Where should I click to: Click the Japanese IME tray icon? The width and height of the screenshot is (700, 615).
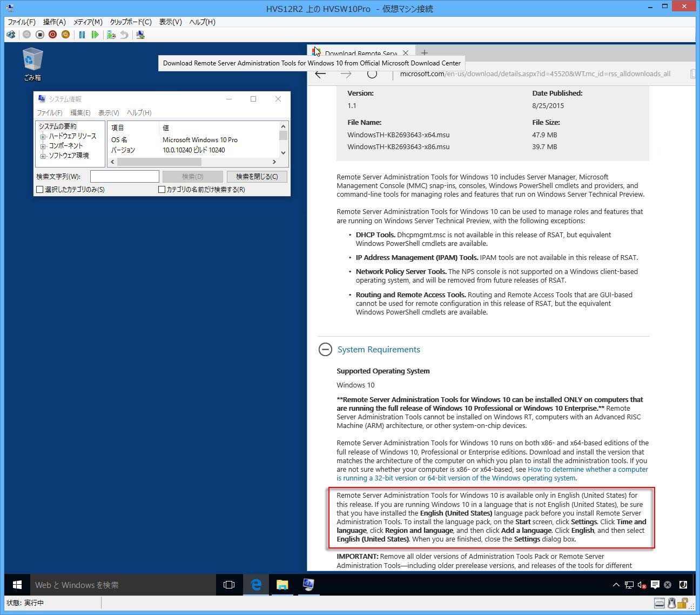tap(683, 585)
